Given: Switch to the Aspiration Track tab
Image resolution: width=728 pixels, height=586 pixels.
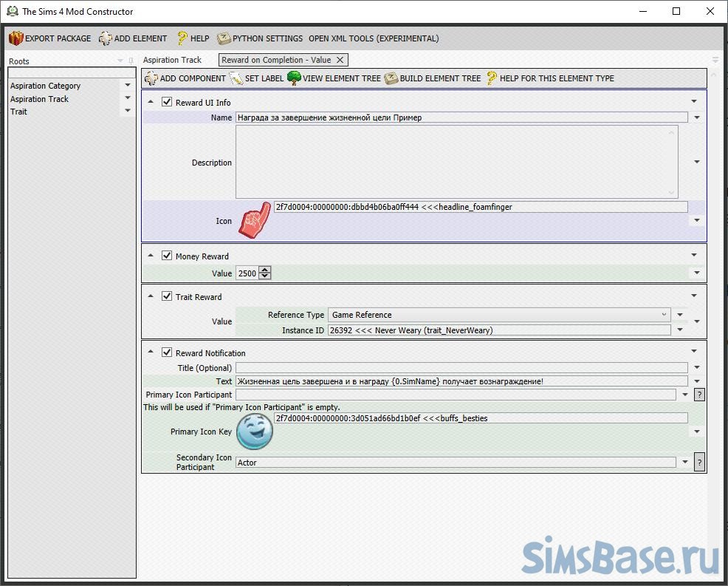Looking at the screenshot, I should coord(172,60).
